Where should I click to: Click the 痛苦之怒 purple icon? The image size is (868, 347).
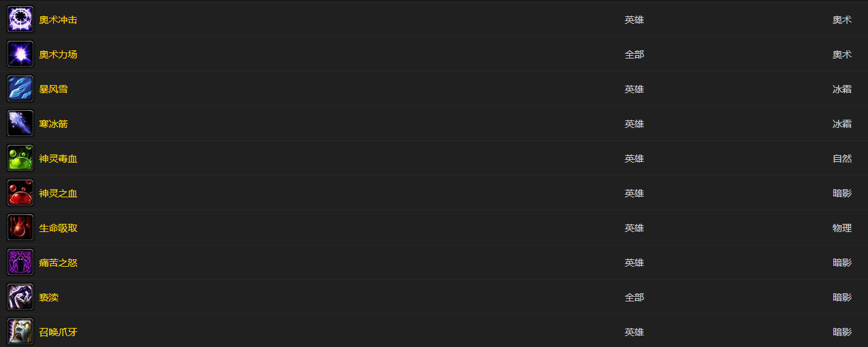coord(20,262)
